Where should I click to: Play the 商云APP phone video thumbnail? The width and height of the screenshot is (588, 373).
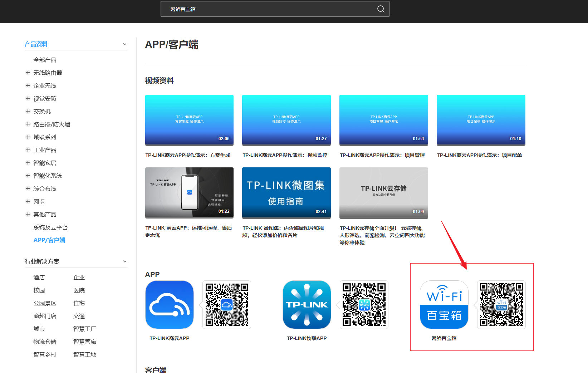pos(189,193)
